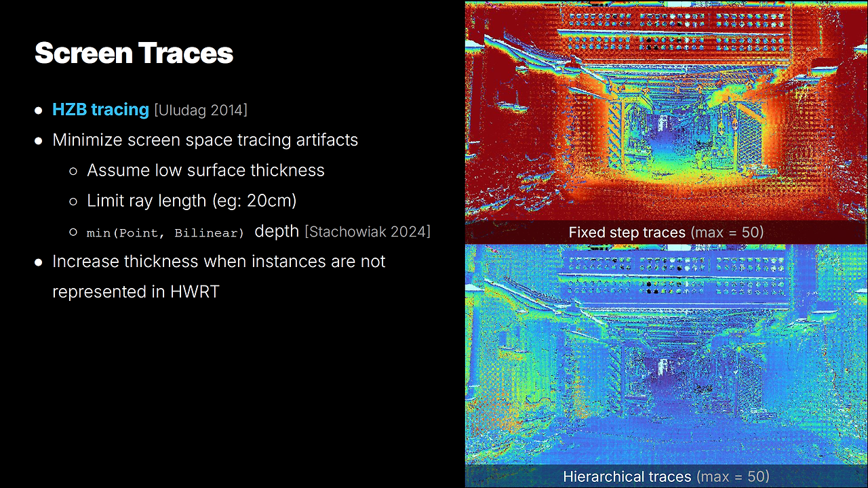This screenshot has width=868, height=488.
Task: Click 'Minimize screen space tracing artifacts' bullet
Action: [205, 140]
